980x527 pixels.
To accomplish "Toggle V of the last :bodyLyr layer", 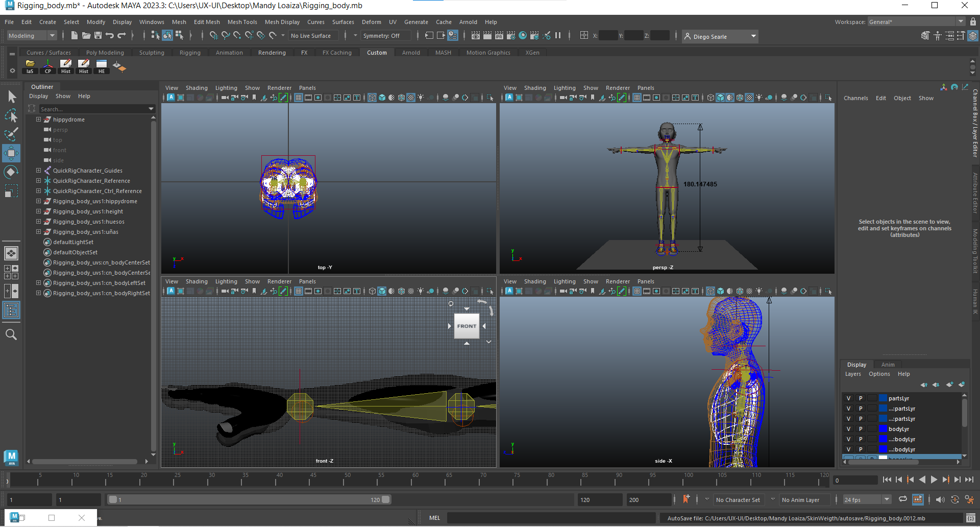I will pos(849,449).
